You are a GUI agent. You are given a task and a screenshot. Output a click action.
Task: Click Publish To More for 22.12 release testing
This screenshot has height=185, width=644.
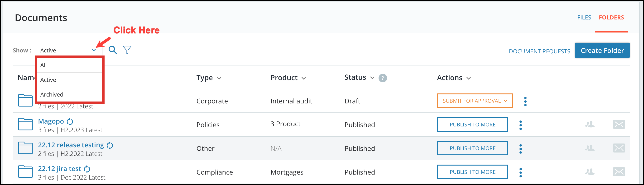click(x=472, y=148)
